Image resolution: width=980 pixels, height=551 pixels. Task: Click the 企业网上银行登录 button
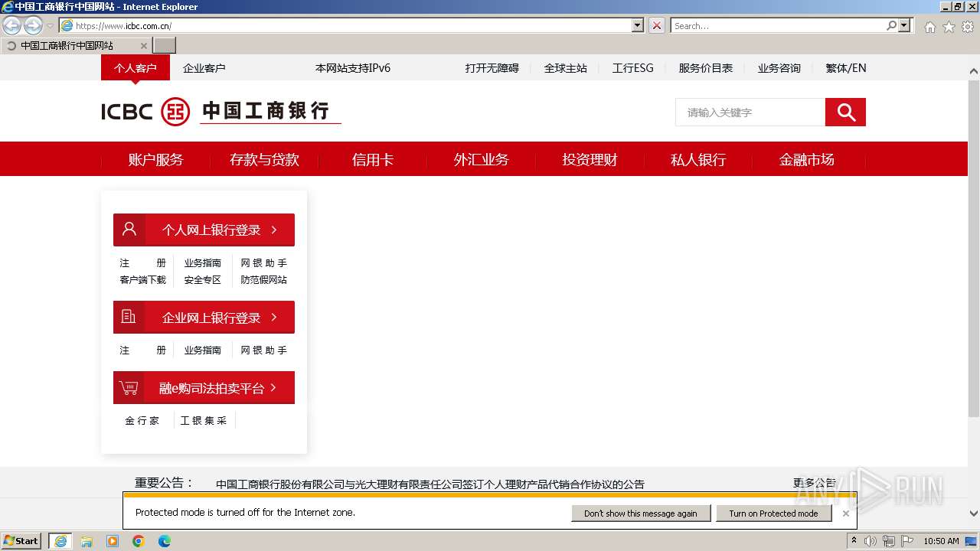point(204,318)
